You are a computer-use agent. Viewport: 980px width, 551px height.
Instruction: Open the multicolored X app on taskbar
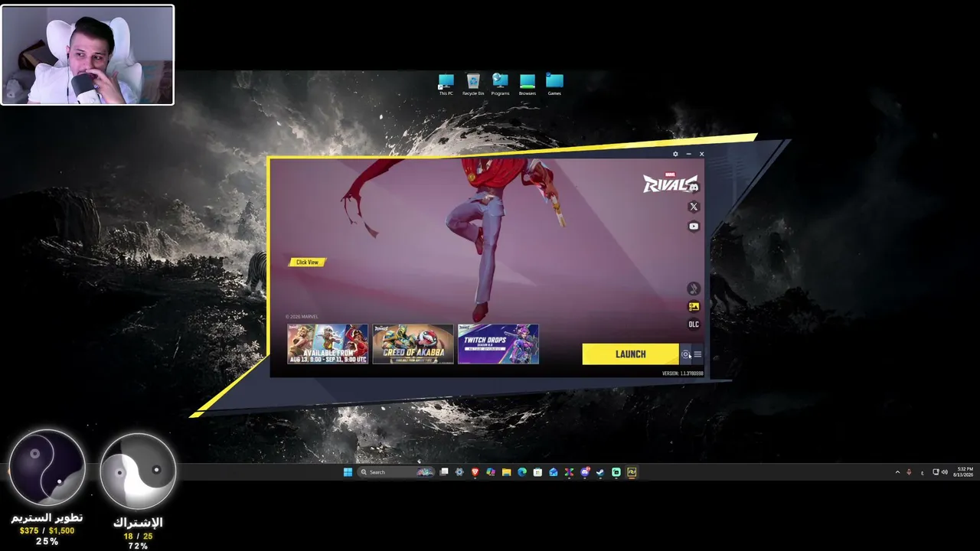pos(569,472)
